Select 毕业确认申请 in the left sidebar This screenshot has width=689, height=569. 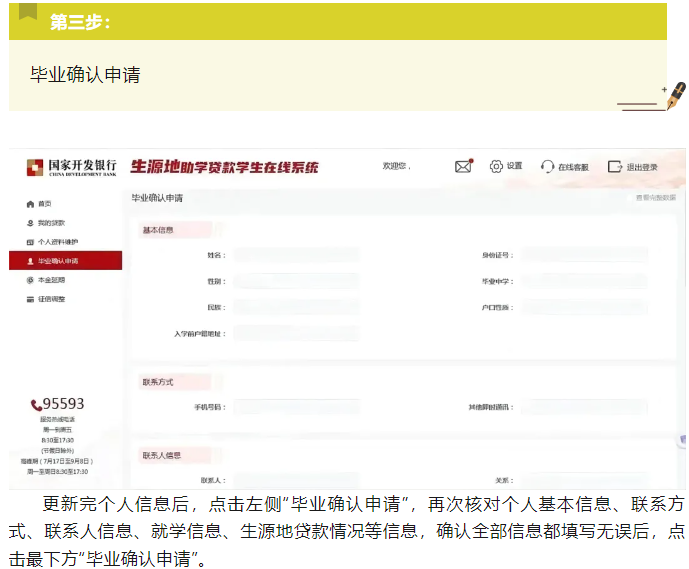[64, 261]
